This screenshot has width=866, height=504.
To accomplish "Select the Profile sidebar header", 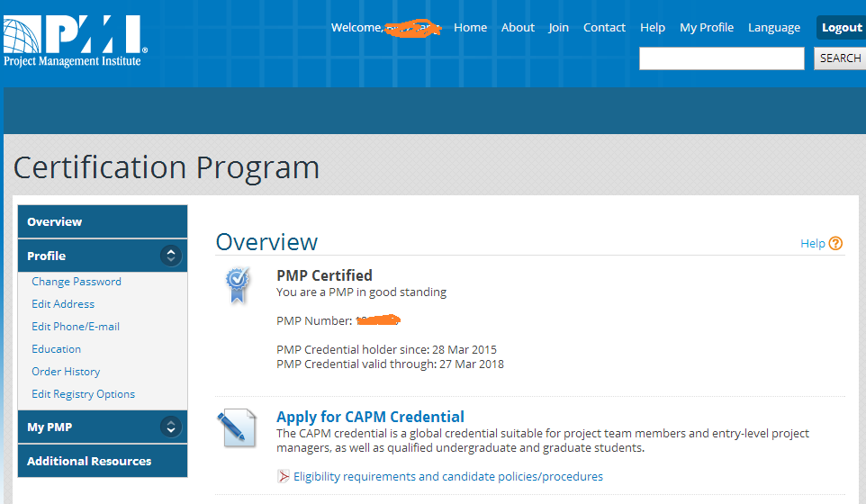I will (103, 256).
